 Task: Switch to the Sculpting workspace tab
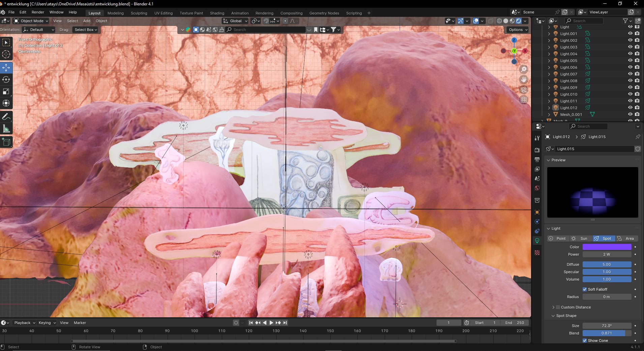tap(139, 13)
